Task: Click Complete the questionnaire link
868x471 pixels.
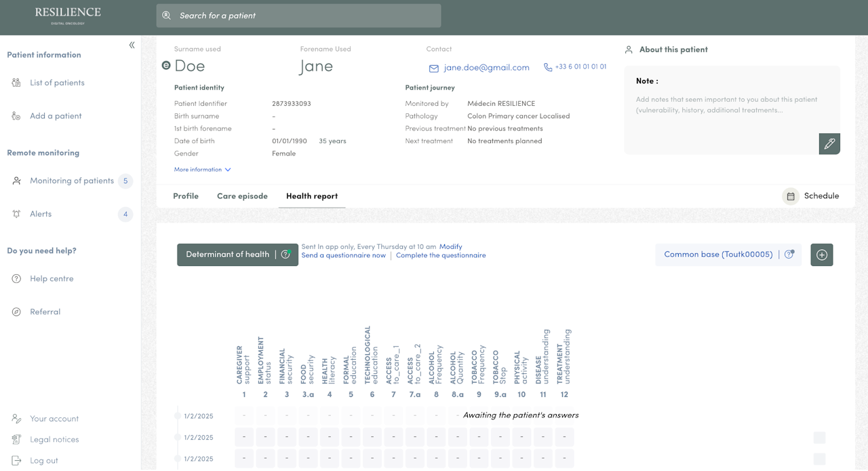Action: click(x=441, y=256)
